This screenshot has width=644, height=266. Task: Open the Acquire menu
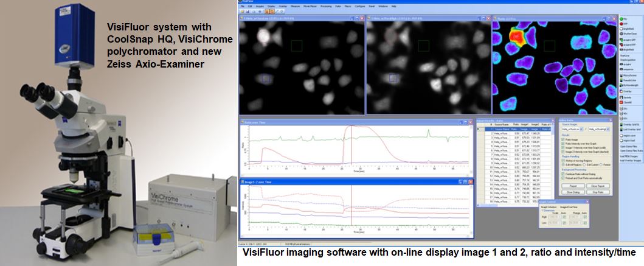(261, 5)
